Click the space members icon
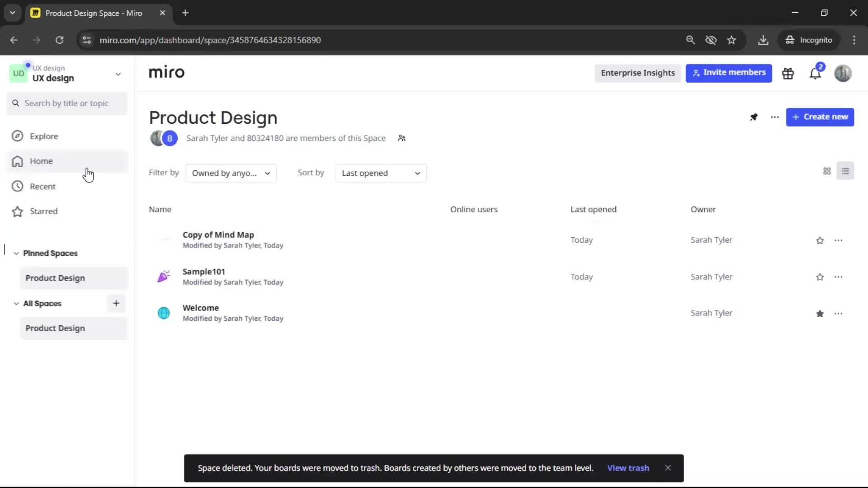 click(x=401, y=138)
